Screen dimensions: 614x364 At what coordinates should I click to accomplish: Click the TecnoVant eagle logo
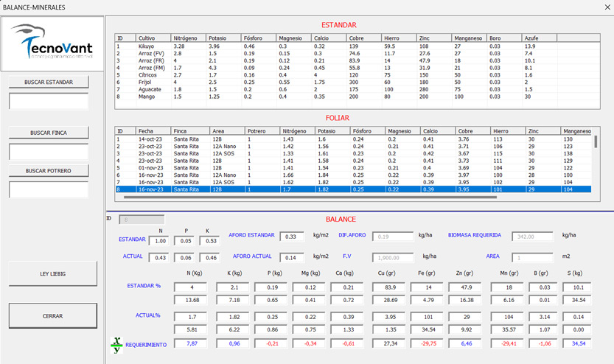[x=52, y=42]
